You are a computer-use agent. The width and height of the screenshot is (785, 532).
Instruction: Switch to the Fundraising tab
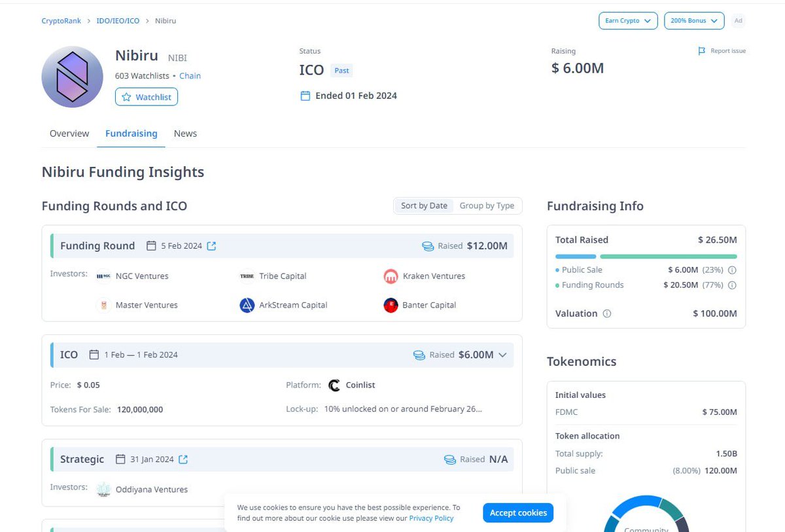click(x=131, y=133)
